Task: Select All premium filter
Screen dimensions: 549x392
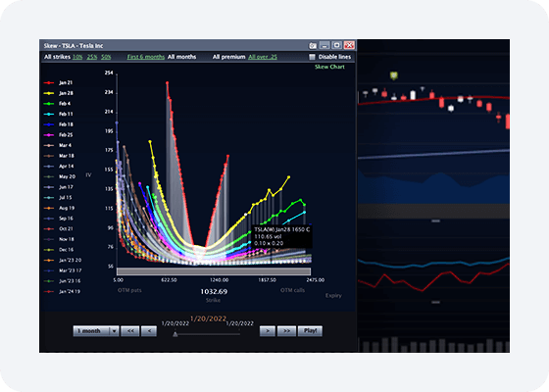Action: [228, 57]
